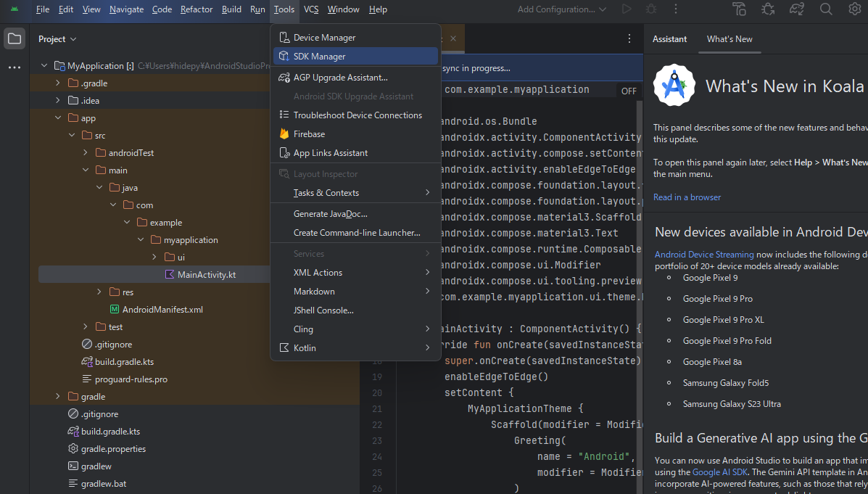Expand the ui package folder

(154, 257)
